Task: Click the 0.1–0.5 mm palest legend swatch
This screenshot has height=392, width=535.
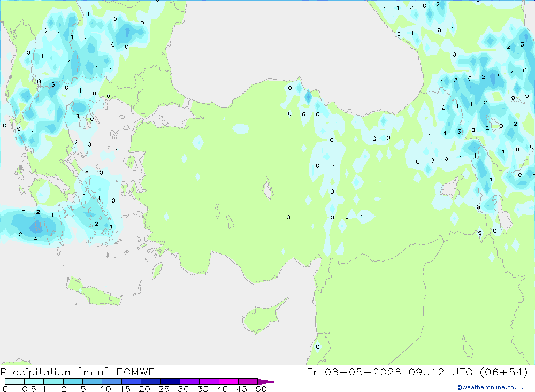Action: coord(14,381)
